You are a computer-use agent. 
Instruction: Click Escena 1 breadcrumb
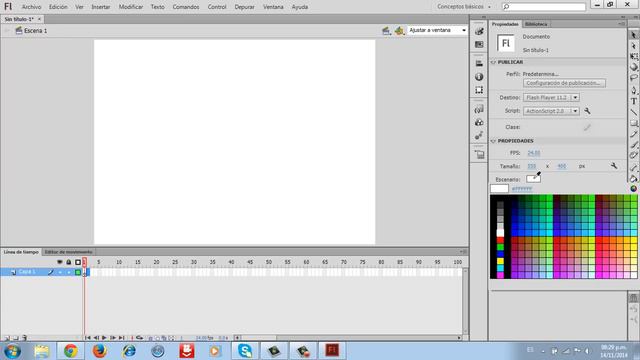pyautogui.click(x=31, y=31)
